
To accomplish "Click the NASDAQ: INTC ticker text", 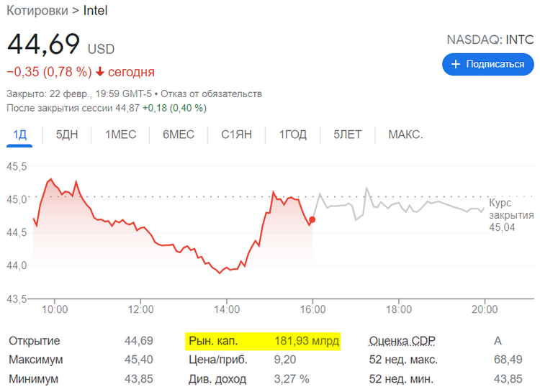I will [x=490, y=40].
